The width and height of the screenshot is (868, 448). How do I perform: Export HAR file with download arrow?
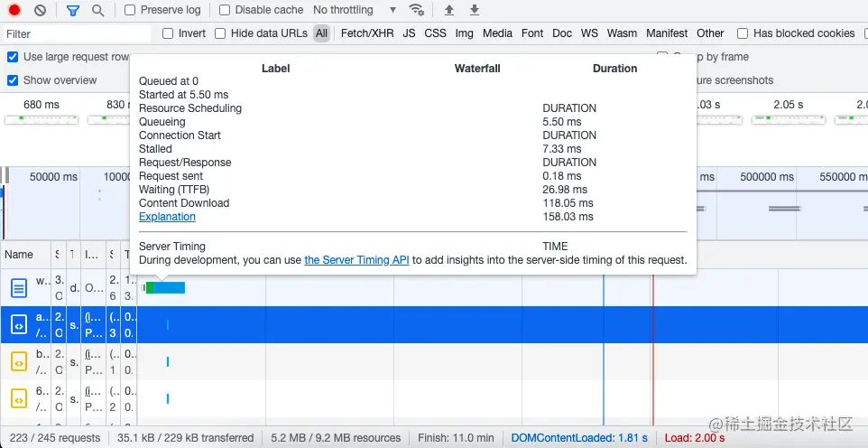point(475,10)
